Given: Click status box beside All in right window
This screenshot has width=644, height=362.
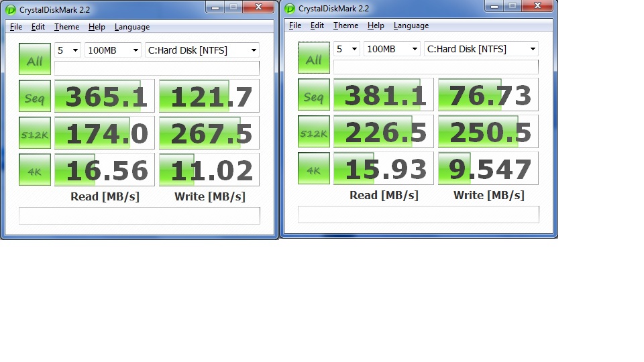Looking at the screenshot, I should click(x=436, y=67).
